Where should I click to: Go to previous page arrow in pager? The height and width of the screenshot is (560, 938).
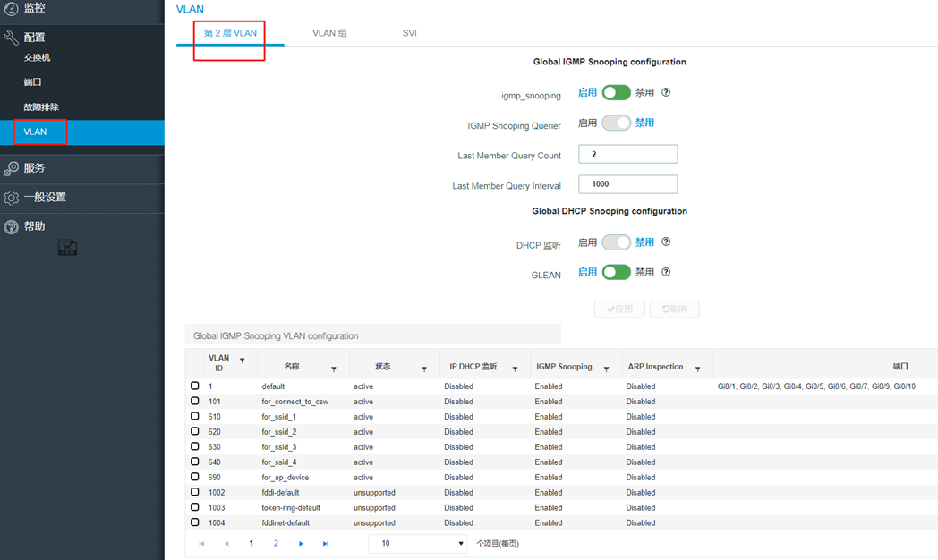tap(226, 544)
